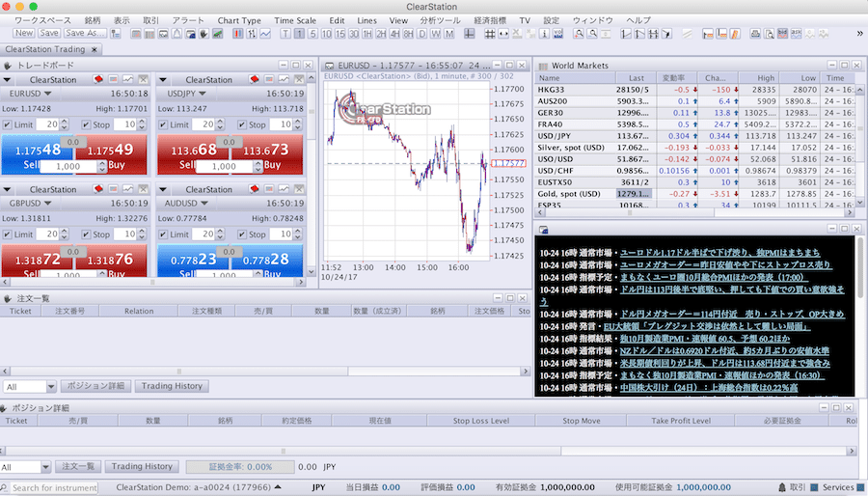
Task: Click the notification bell in status bar
Action: click(782, 487)
